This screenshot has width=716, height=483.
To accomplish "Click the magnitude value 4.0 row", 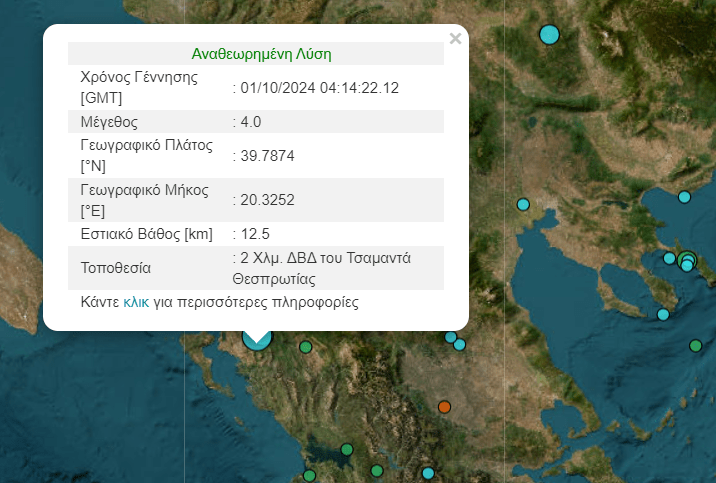I will (256, 121).
